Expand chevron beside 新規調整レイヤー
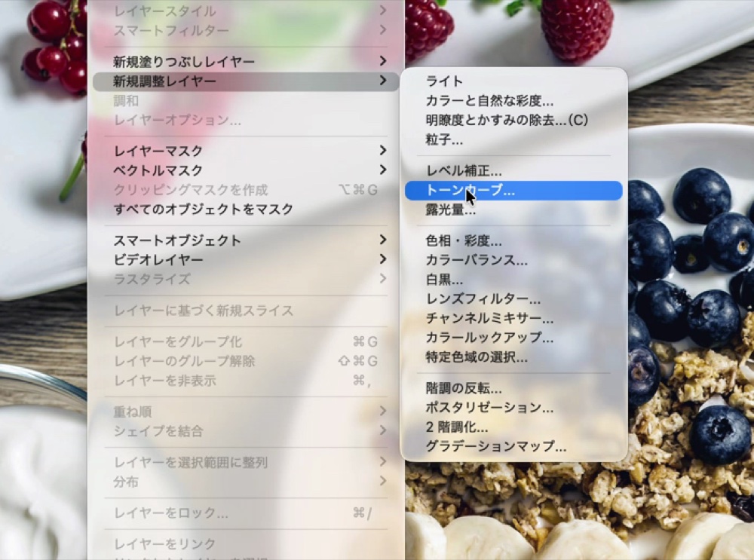The image size is (754, 560). (383, 81)
